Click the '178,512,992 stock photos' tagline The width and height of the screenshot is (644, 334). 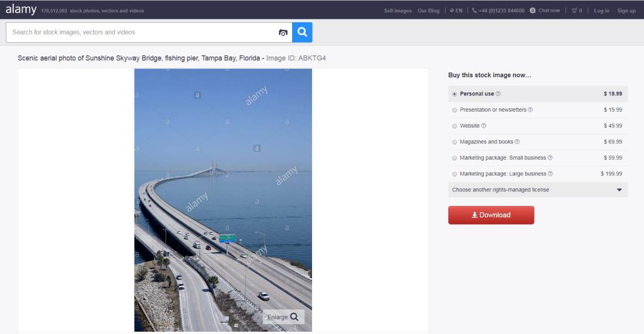tap(93, 11)
